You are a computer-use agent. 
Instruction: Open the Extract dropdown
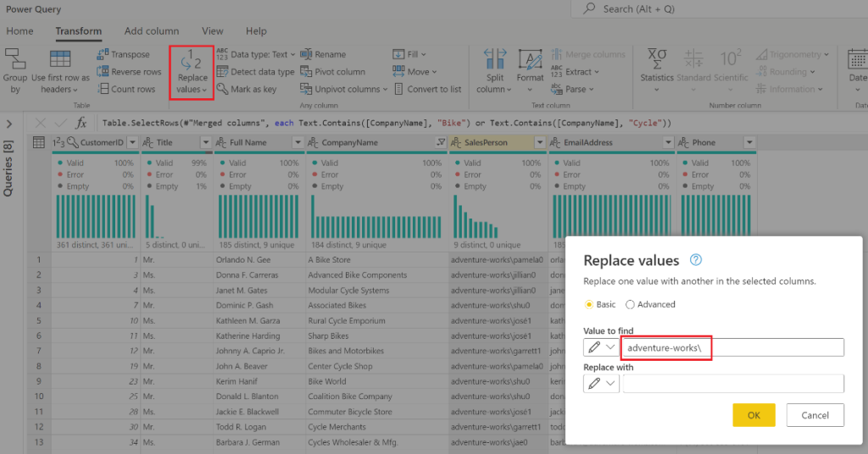pyautogui.click(x=576, y=71)
